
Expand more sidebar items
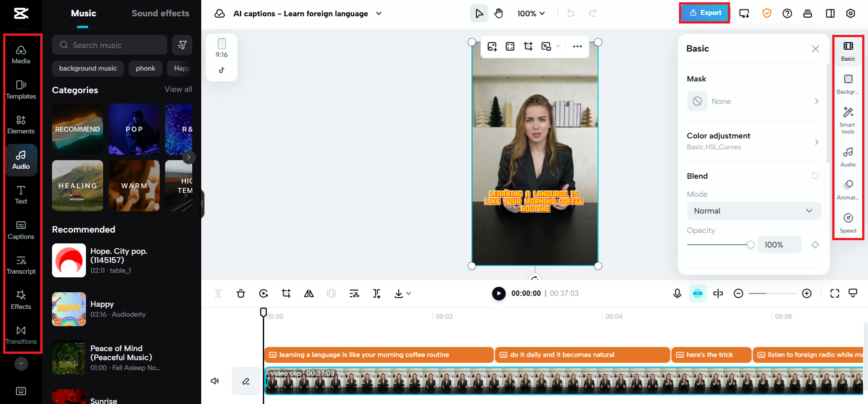pos(21,363)
